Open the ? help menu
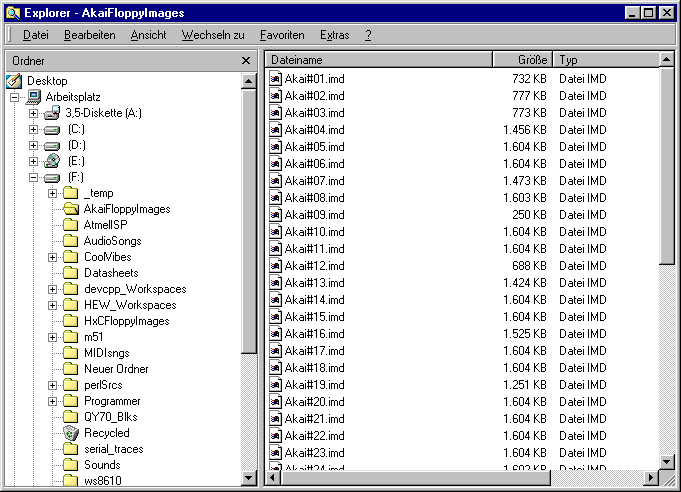The image size is (681, 492). pos(368,35)
